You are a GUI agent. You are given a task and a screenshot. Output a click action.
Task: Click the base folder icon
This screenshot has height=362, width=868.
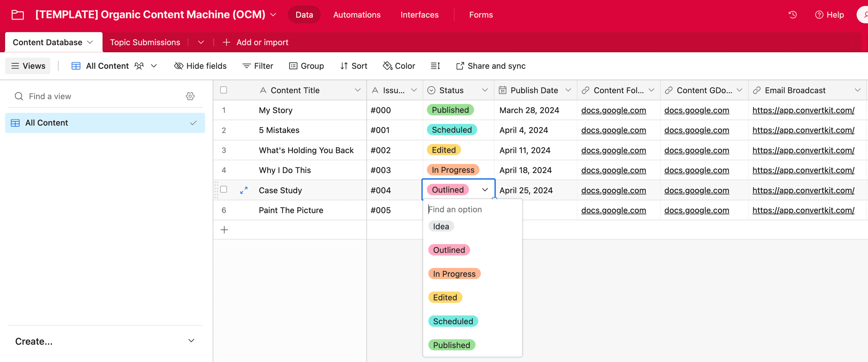(x=17, y=15)
